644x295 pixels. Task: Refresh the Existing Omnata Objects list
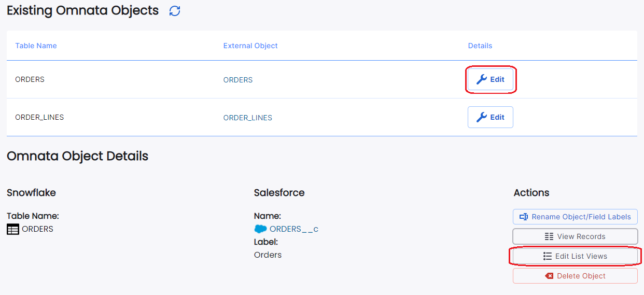tap(175, 11)
